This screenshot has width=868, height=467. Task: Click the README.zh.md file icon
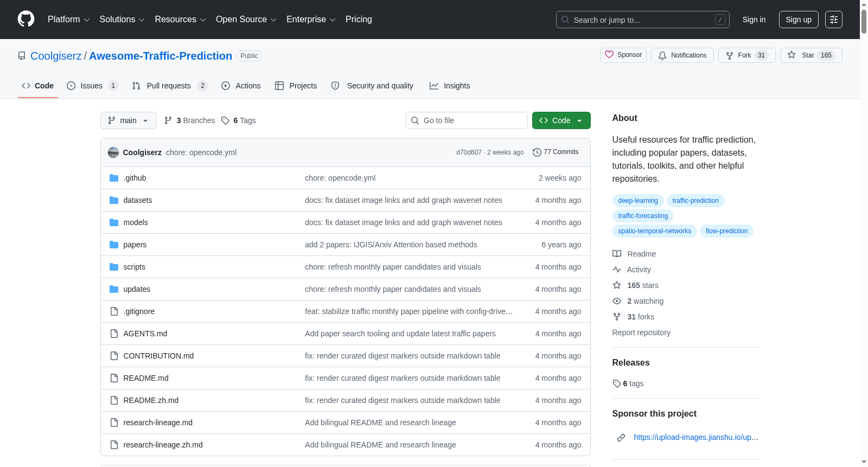point(114,400)
